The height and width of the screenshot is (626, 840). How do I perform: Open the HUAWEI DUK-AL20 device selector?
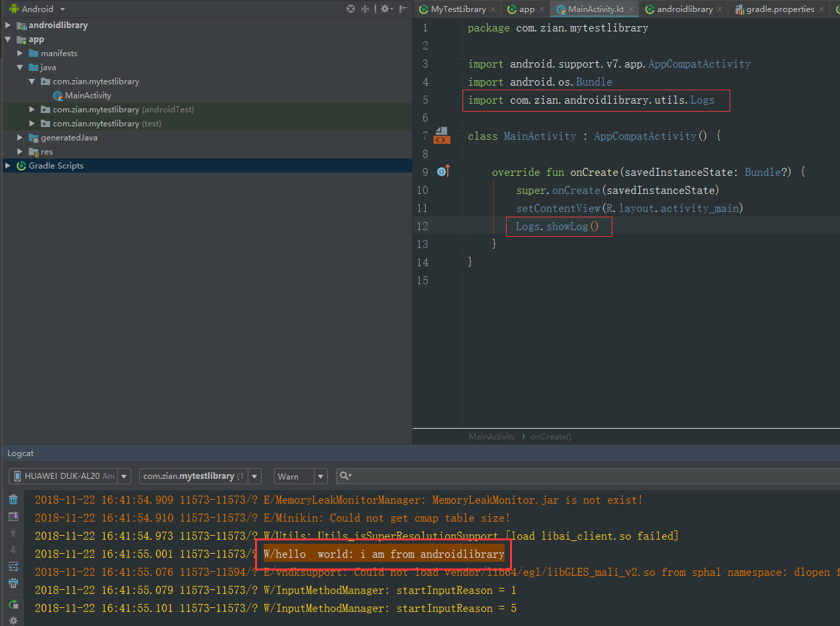point(69,476)
